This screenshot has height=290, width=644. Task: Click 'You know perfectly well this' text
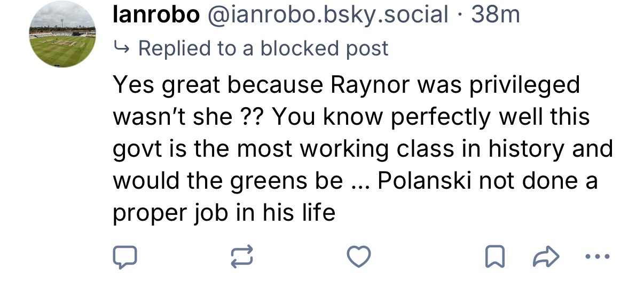tap(430, 117)
